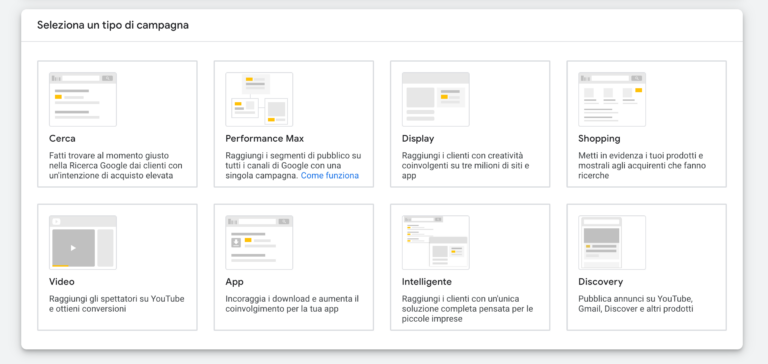This screenshot has height=364, width=768.
Task: Select the Cerca campaign illustration
Action: (83, 99)
